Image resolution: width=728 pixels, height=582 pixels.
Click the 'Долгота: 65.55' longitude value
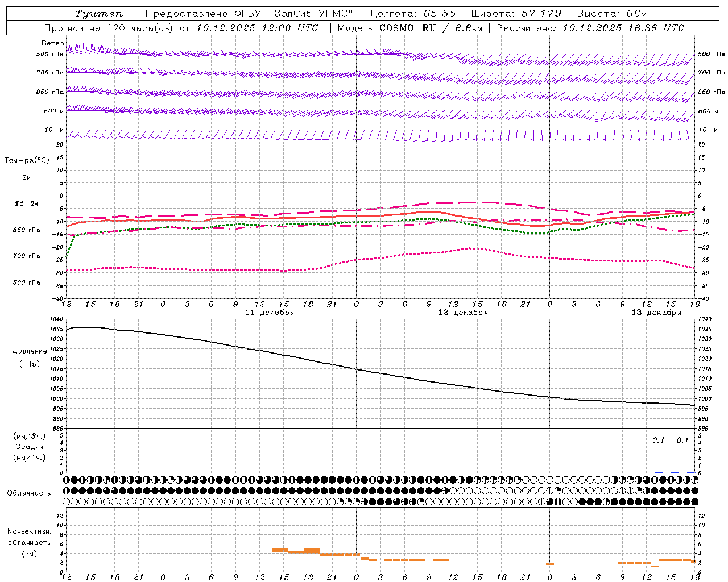[413, 14]
